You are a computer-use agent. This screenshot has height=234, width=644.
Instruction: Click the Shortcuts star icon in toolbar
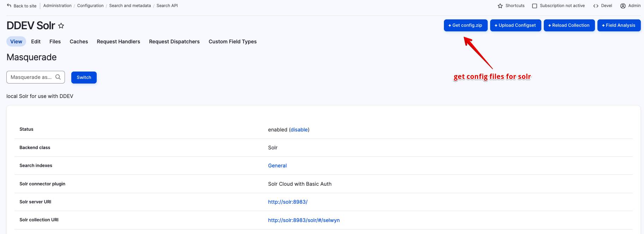coord(500,6)
